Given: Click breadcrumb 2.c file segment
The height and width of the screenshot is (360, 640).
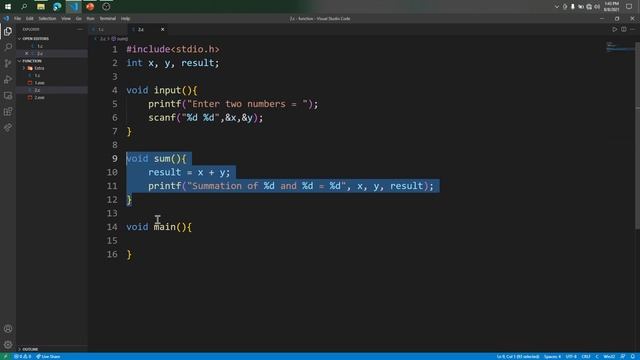Looking at the screenshot, I should tap(102, 39).
